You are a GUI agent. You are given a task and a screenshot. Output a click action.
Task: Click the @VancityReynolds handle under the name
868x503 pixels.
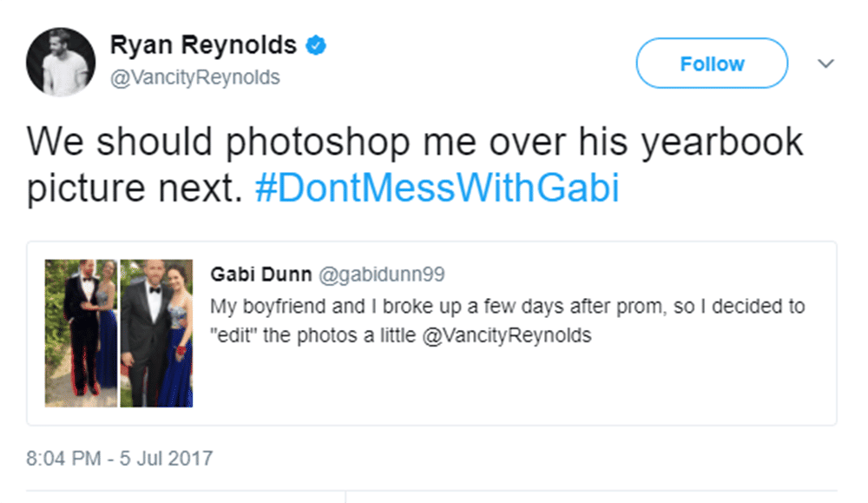pyautogui.click(x=195, y=77)
